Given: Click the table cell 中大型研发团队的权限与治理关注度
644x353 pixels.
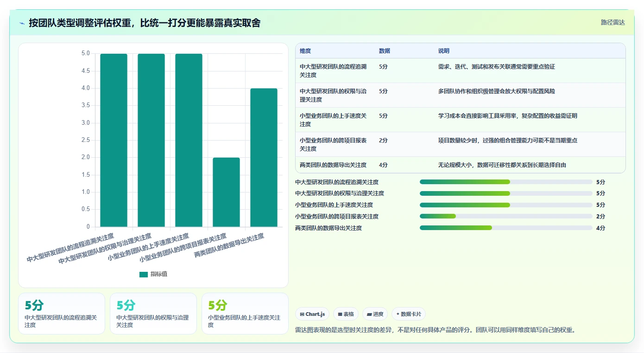Looking at the screenshot, I should click(333, 95).
